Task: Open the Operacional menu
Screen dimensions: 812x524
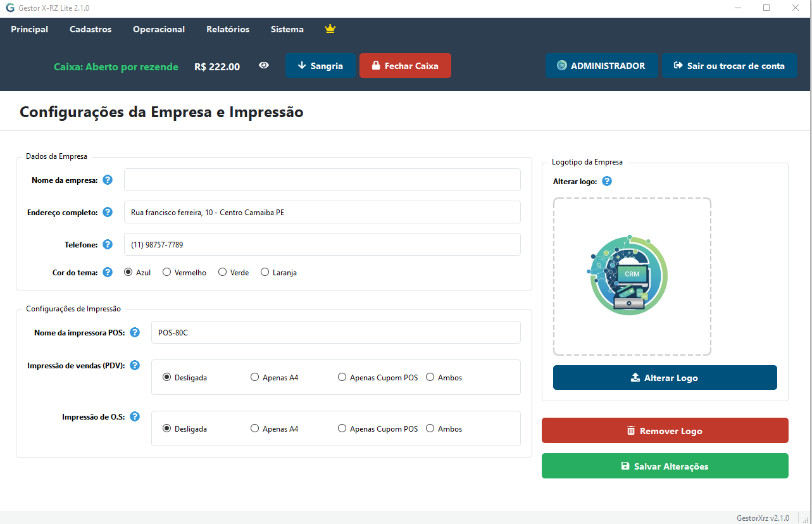Action: [159, 29]
